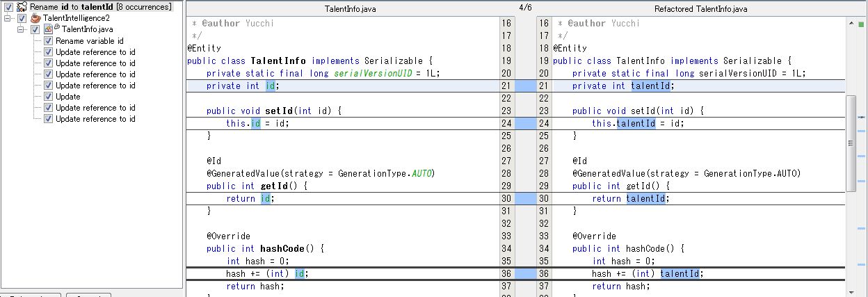Click the line 21 change connector between panes
Screen dimensions: 868x297
pos(525,86)
